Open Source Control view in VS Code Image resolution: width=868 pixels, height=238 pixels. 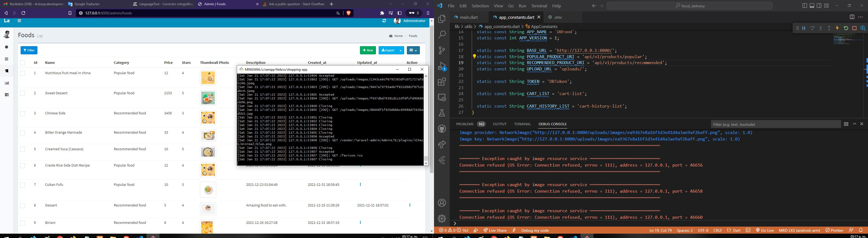click(x=442, y=51)
